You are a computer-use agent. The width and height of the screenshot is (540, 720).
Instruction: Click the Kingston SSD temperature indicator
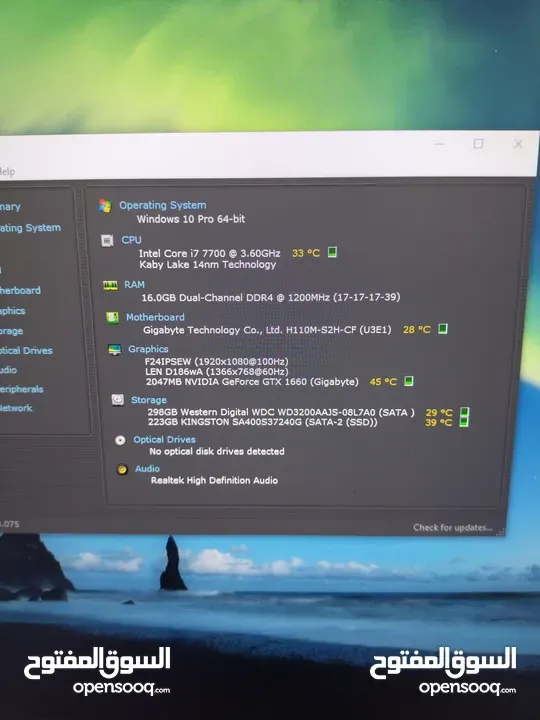point(464,422)
